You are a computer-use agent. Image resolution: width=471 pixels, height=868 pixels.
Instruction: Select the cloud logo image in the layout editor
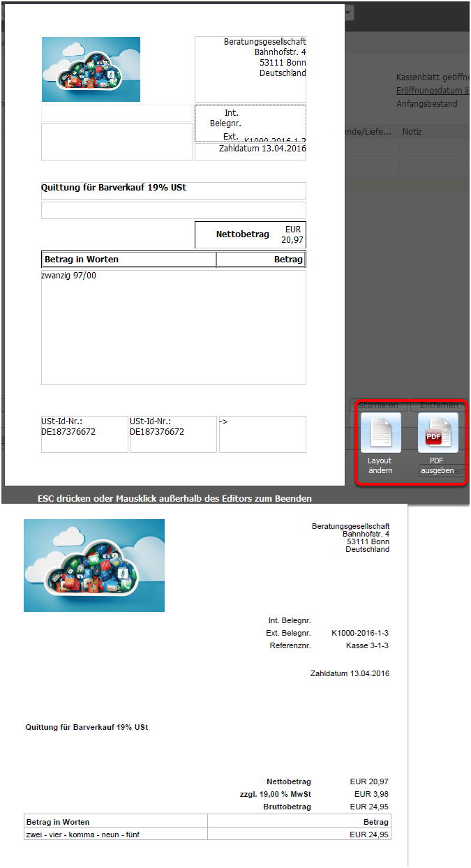91,69
